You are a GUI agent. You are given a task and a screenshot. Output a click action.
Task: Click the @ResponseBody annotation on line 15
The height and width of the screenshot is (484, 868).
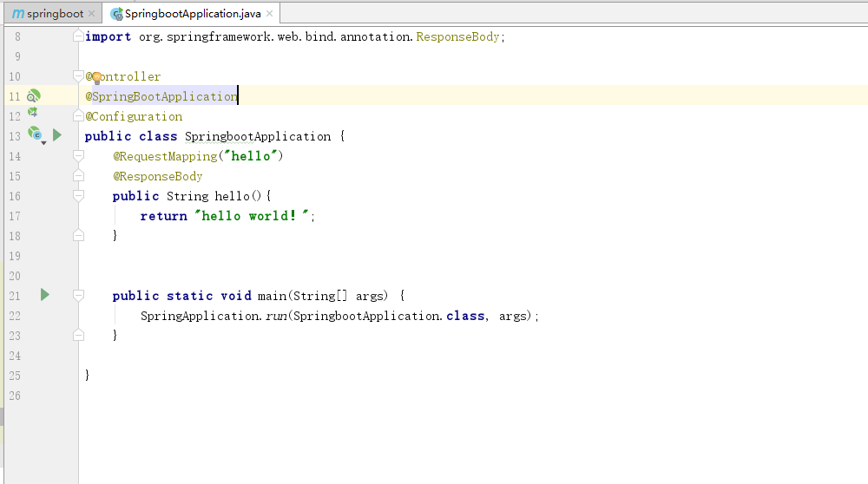158,176
